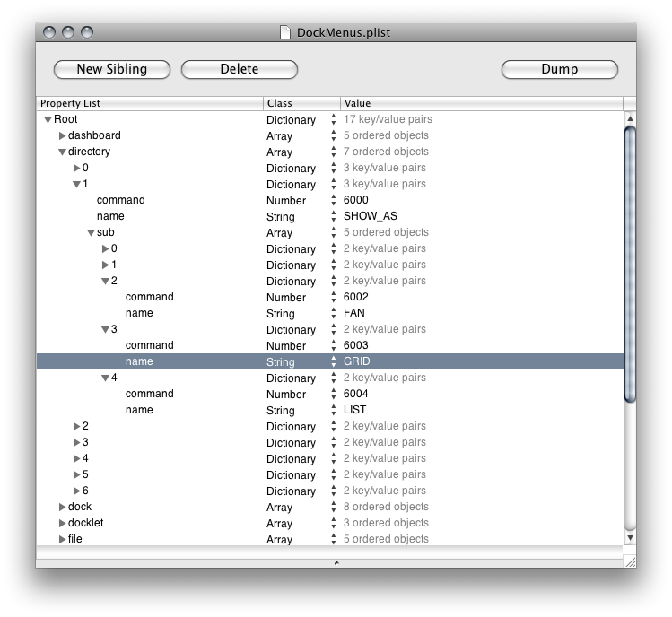Open class popup for value 6000

tap(334, 200)
